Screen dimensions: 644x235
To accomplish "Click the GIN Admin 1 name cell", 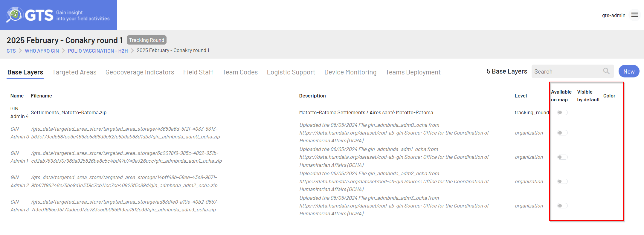I will click(x=19, y=157).
